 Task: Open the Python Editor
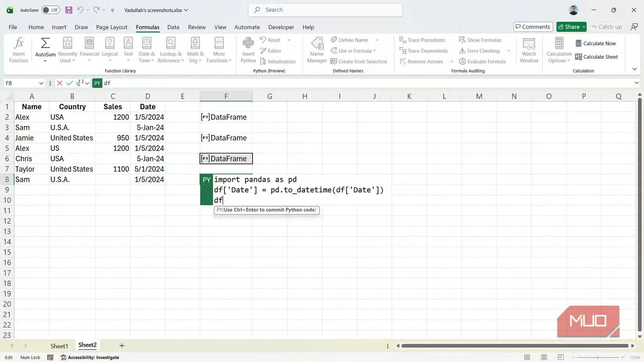271,51
